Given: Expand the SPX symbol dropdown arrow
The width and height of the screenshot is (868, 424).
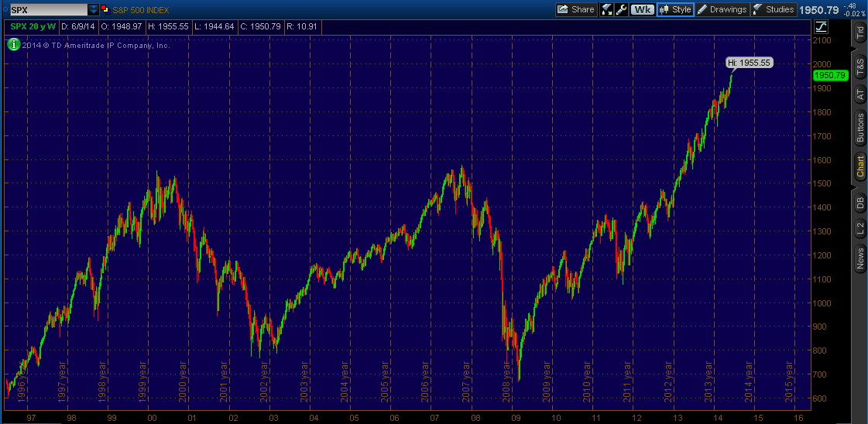Looking at the screenshot, I should 94,9.
